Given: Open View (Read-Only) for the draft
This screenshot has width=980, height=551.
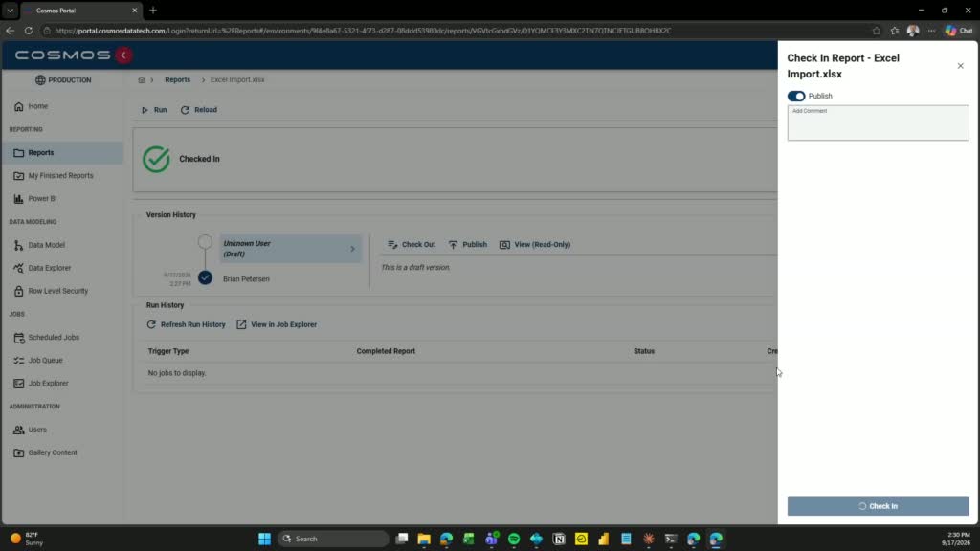Looking at the screenshot, I should coord(535,244).
